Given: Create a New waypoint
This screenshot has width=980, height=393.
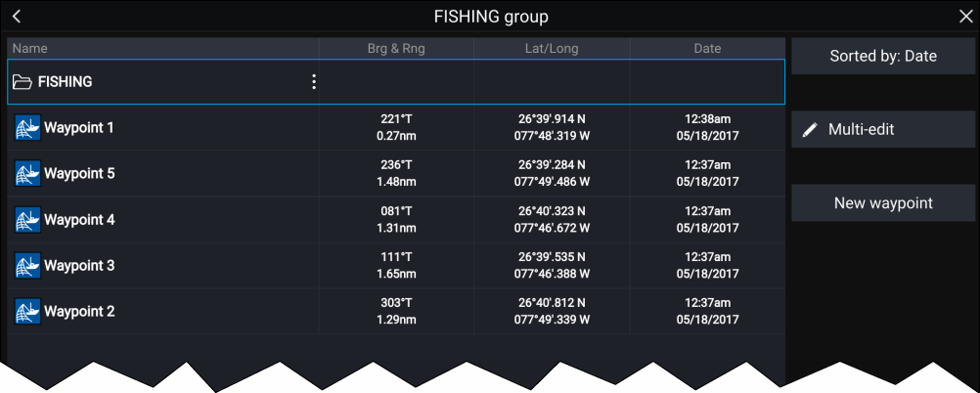Looking at the screenshot, I should [883, 203].
